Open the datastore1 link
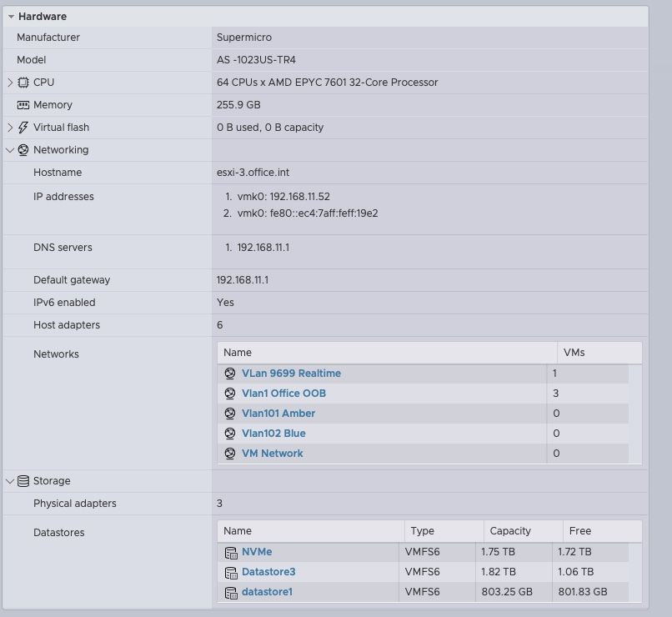Image resolution: width=672 pixels, height=617 pixels. point(267,592)
